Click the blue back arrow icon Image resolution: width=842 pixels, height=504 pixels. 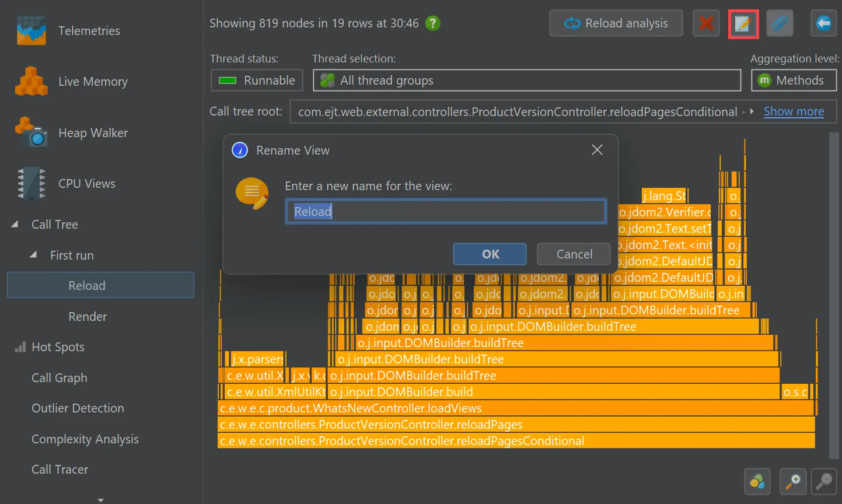[823, 23]
